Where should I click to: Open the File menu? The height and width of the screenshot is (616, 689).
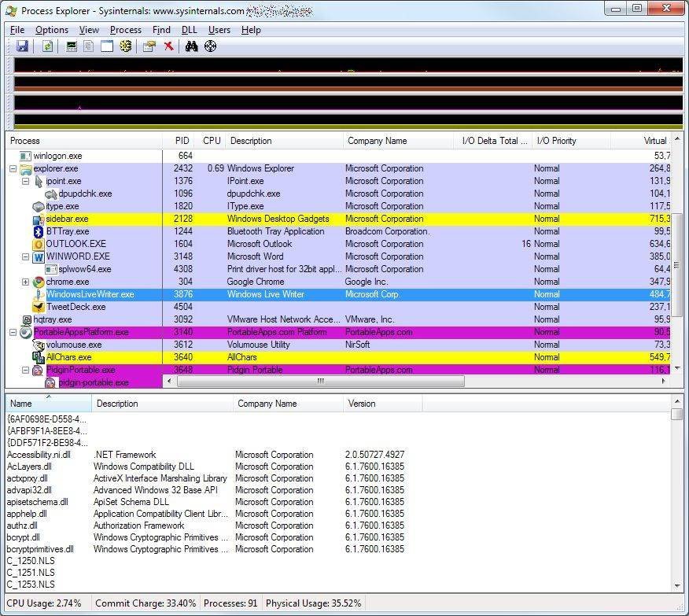pyautogui.click(x=17, y=30)
